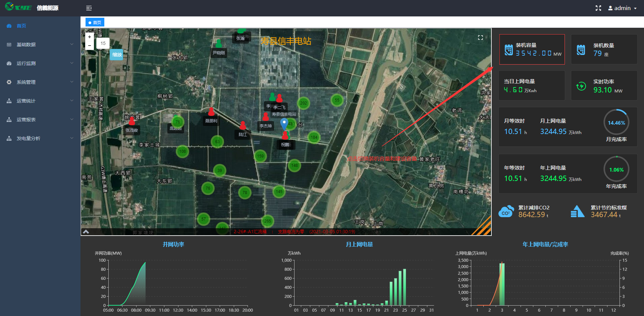The image size is (644, 316).
Task: Click the green cluster marker 63
Action: coord(217,142)
